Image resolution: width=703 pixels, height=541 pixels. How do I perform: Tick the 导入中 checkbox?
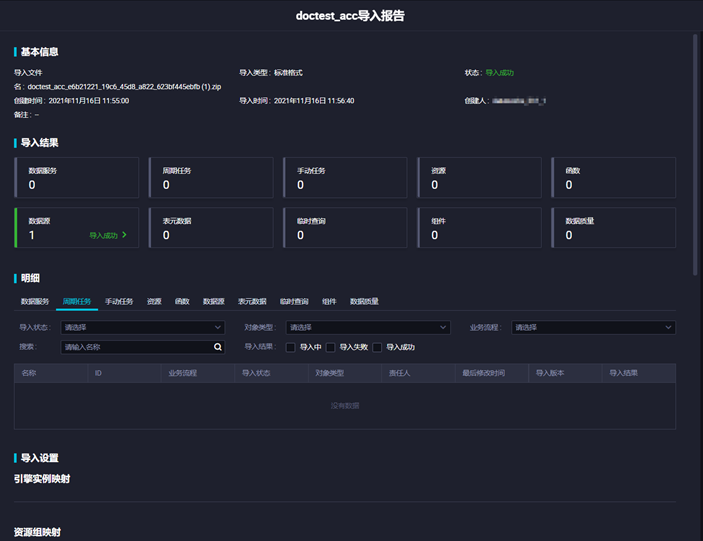(x=291, y=347)
